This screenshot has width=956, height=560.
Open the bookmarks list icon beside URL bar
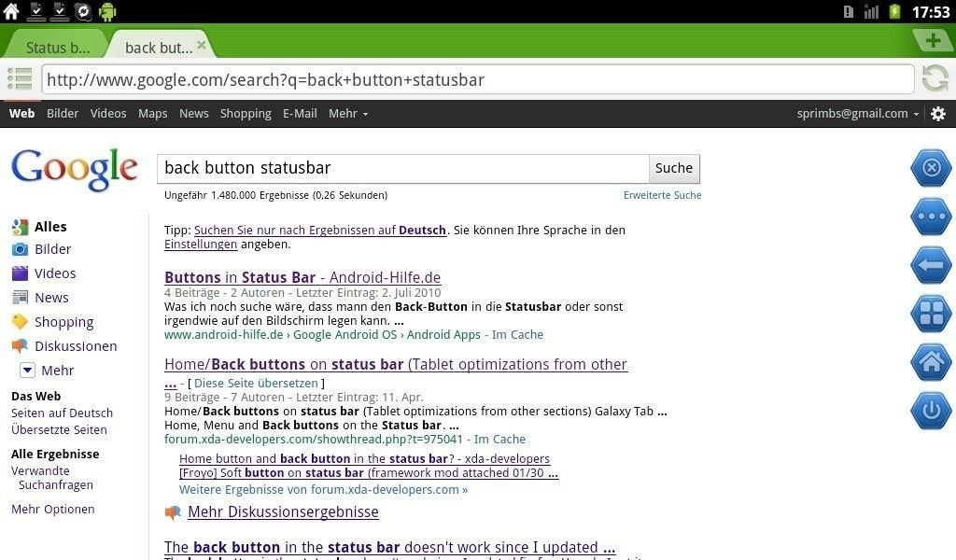click(x=20, y=79)
